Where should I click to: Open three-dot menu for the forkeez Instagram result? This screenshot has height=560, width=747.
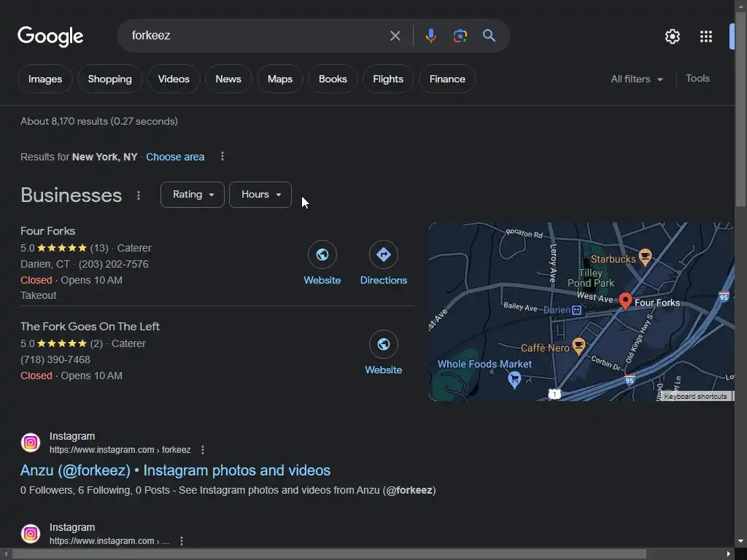coord(203,449)
